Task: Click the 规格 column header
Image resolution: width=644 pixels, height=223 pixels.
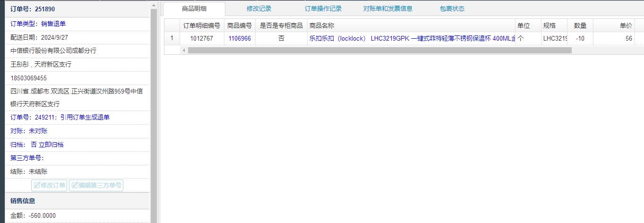Action: point(554,26)
